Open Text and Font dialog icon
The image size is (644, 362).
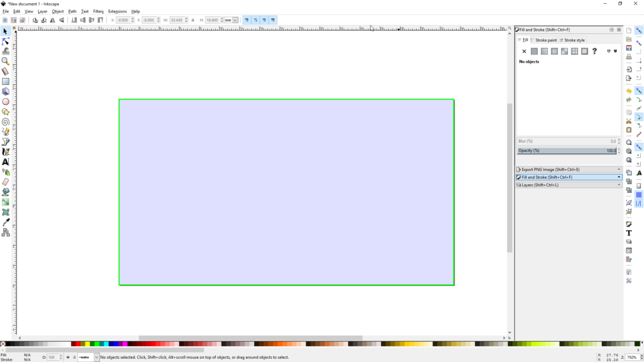coord(629,233)
